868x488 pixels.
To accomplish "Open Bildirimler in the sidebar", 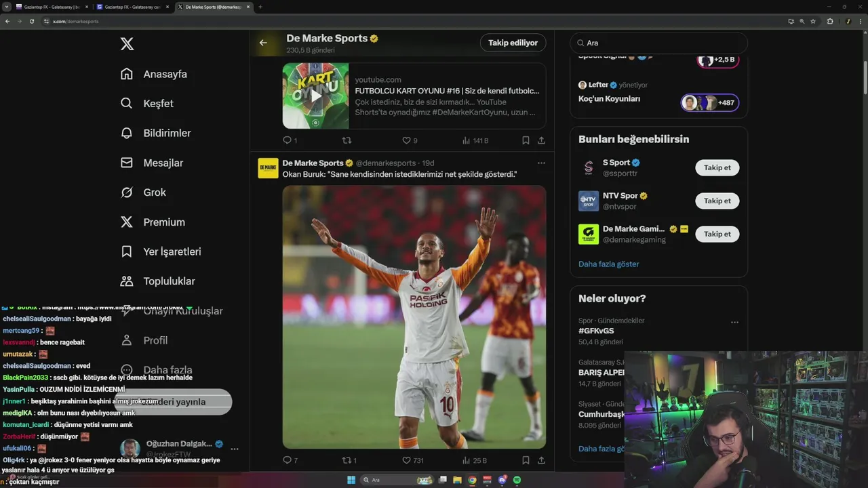I will tap(155, 133).
